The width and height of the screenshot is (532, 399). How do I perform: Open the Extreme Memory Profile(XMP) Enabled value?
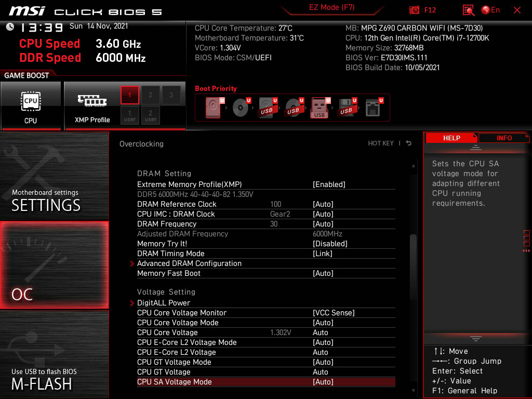point(329,184)
